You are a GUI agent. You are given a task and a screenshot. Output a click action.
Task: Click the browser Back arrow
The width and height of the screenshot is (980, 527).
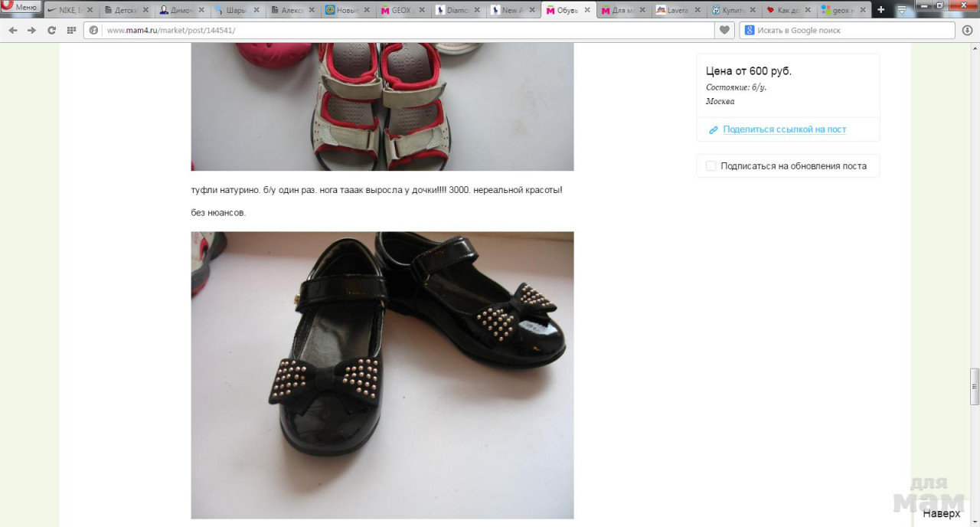click(x=13, y=30)
